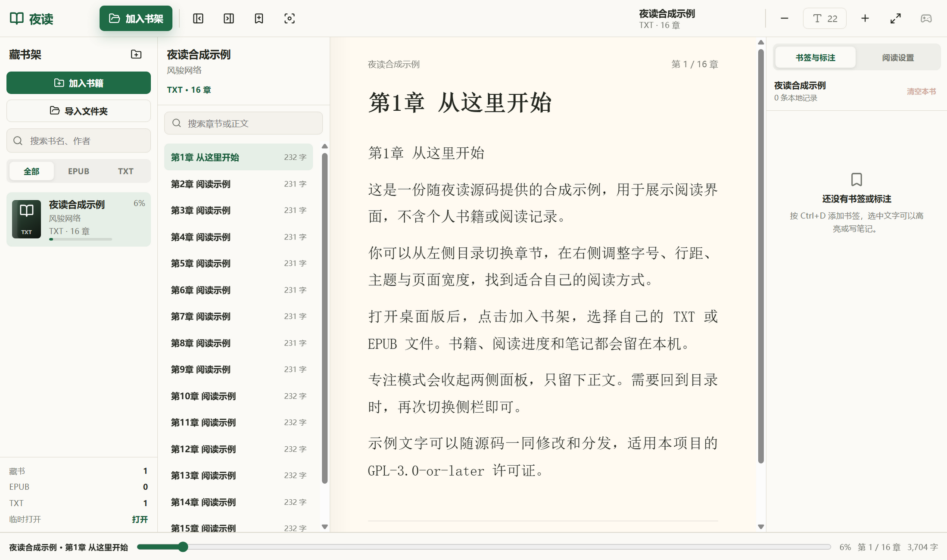Open chapter 第2章 阅读示例
This screenshot has width=947, height=560.
pos(238,184)
